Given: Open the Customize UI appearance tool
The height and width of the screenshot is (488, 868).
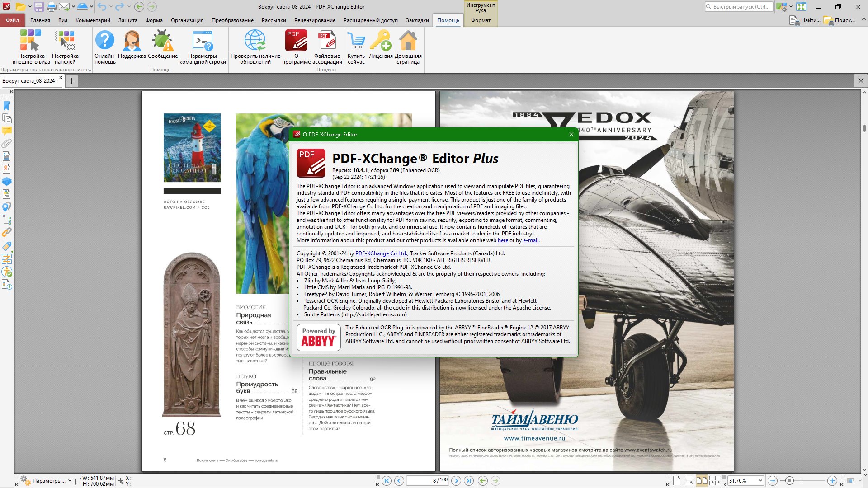Looking at the screenshot, I should click(31, 47).
